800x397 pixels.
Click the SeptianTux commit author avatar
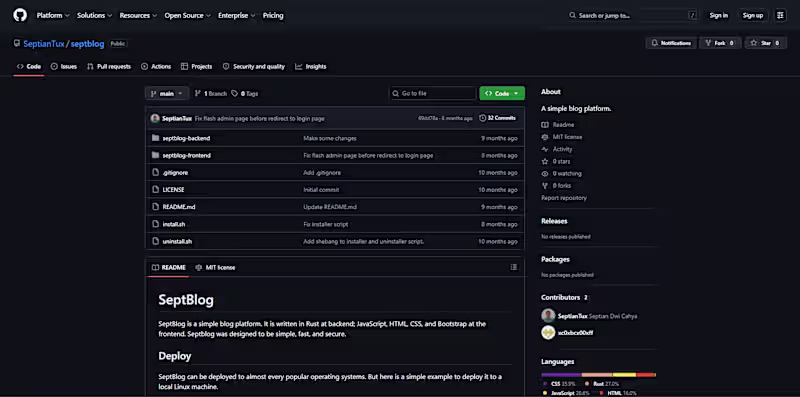[x=155, y=118]
